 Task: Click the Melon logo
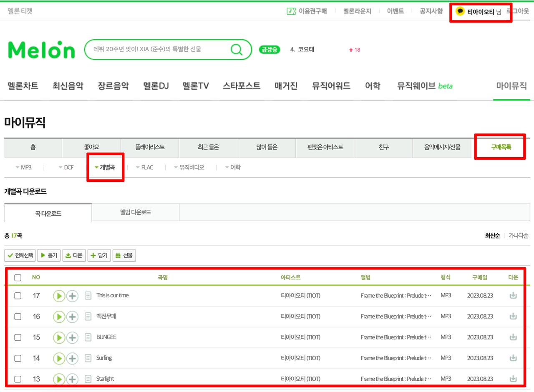[41, 50]
